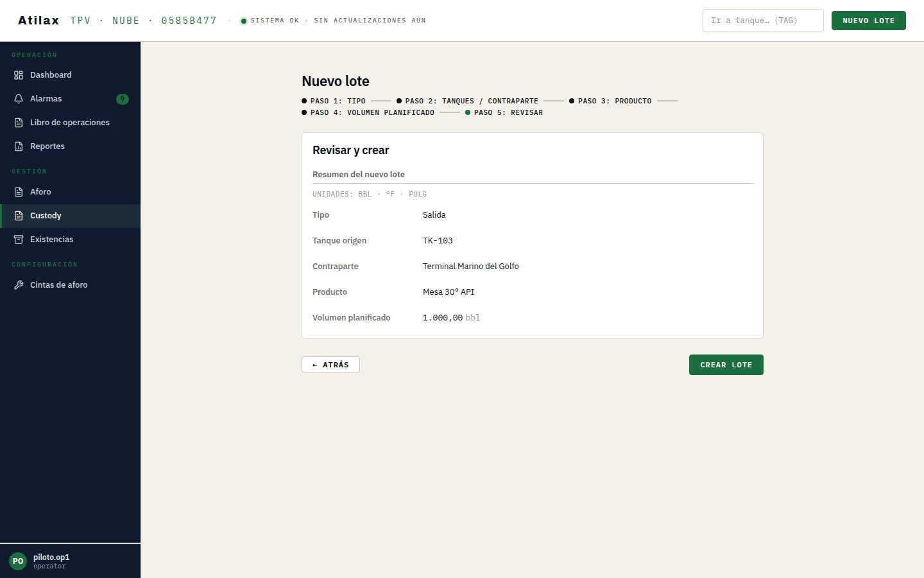
Task: Click the Resumen del nuevo lote heading
Action: [x=359, y=175]
